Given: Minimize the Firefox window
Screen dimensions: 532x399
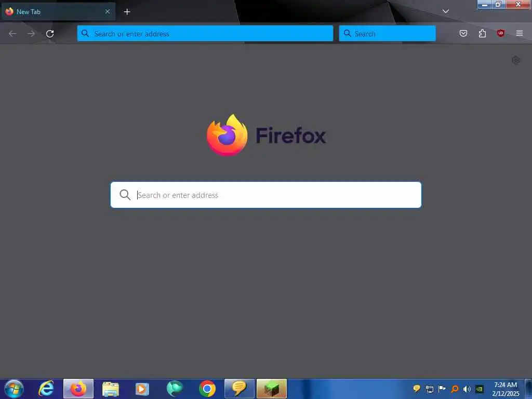Looking at the screenshot, I should (x=485, y=4).
